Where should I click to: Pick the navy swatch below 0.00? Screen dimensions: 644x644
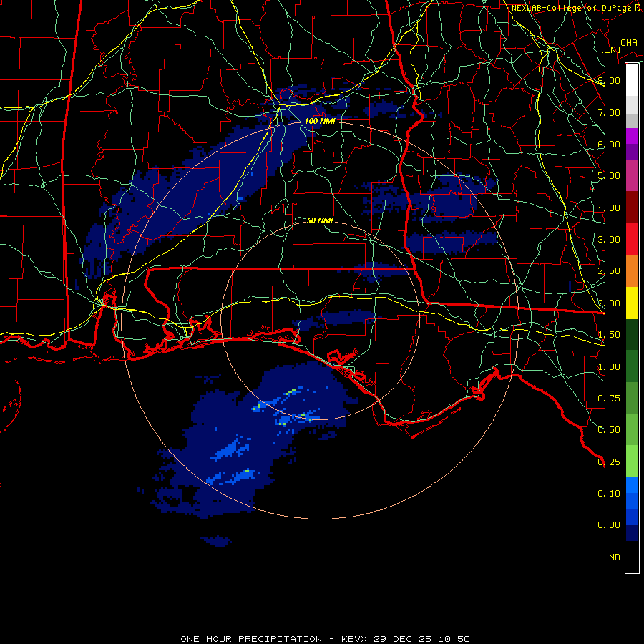pos(632,533)
